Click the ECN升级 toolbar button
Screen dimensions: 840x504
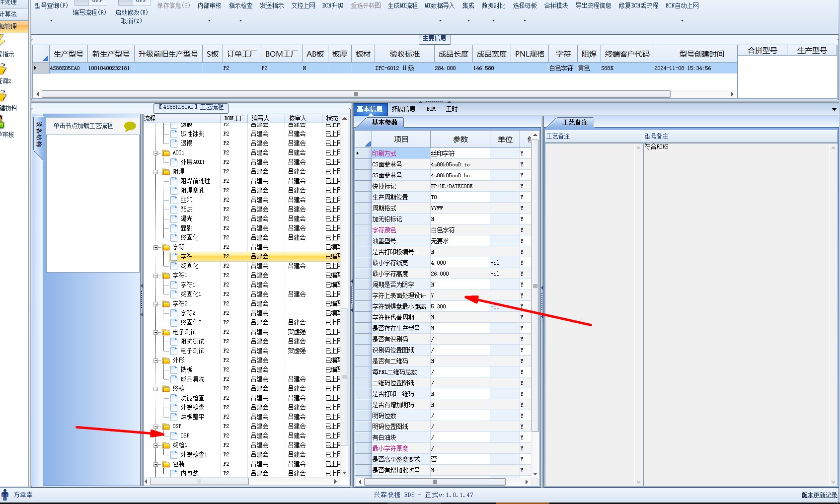(333, 6)
